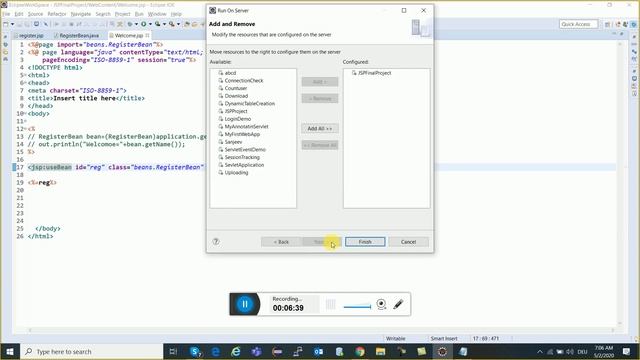Screen dimensions: 640x360
Task: Click the Welcome.jsp editor tab
Action: 128,36
